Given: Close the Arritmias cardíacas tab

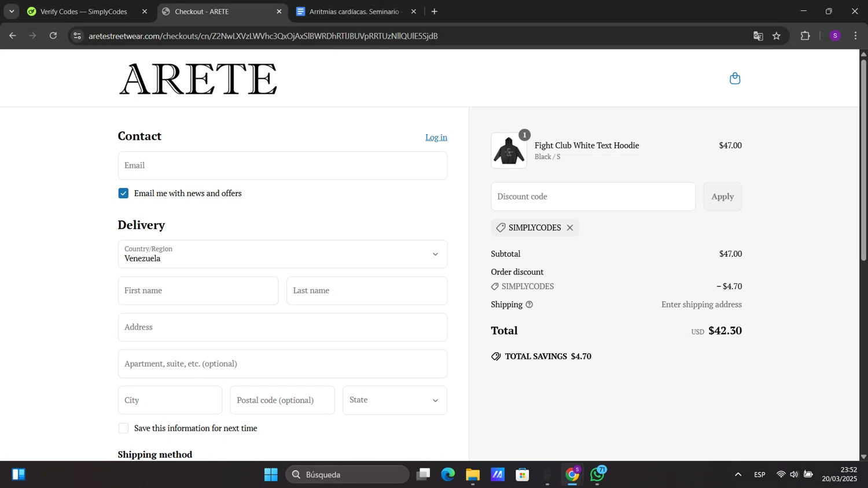Looking at the screenshot, I should (x=414, y=12).
